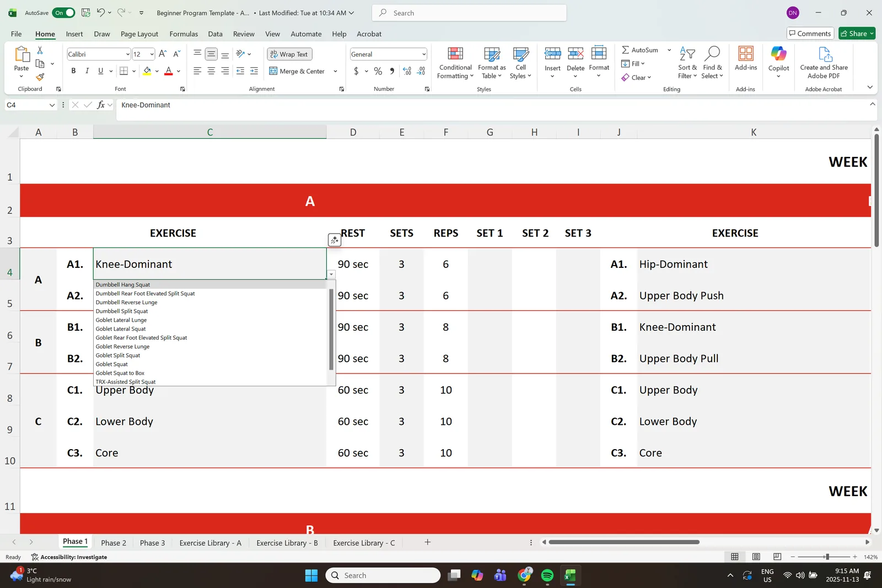Decrease font size with the A-down icon

tap(176, 54)
